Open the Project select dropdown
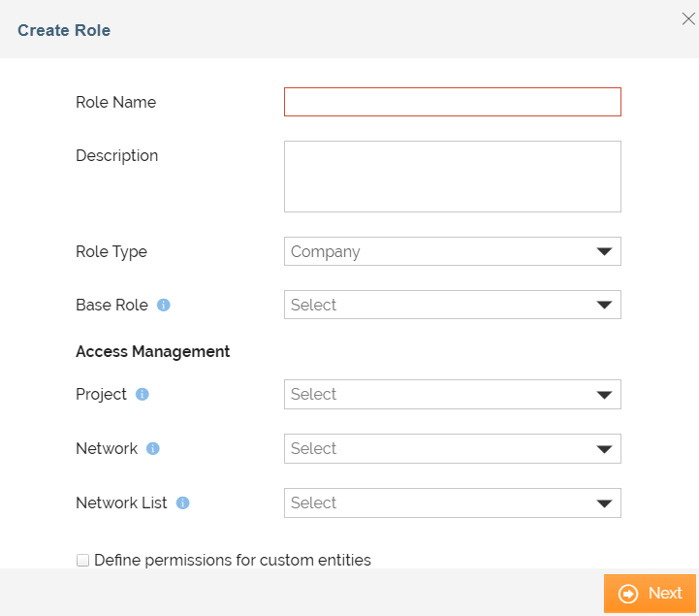 [x=453, y=394]
